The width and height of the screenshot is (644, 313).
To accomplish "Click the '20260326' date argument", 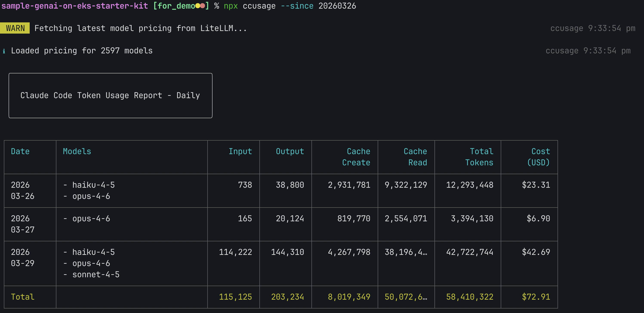I will pos(337,6).
